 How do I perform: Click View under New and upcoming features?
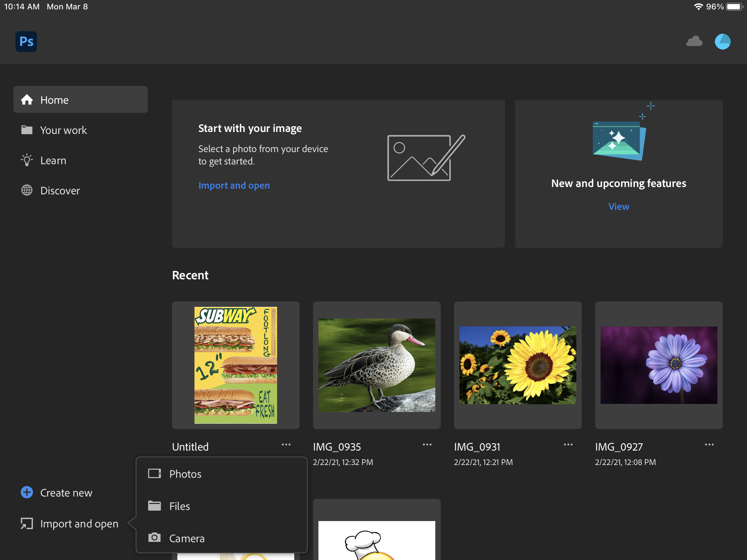[x=618, y=206]
